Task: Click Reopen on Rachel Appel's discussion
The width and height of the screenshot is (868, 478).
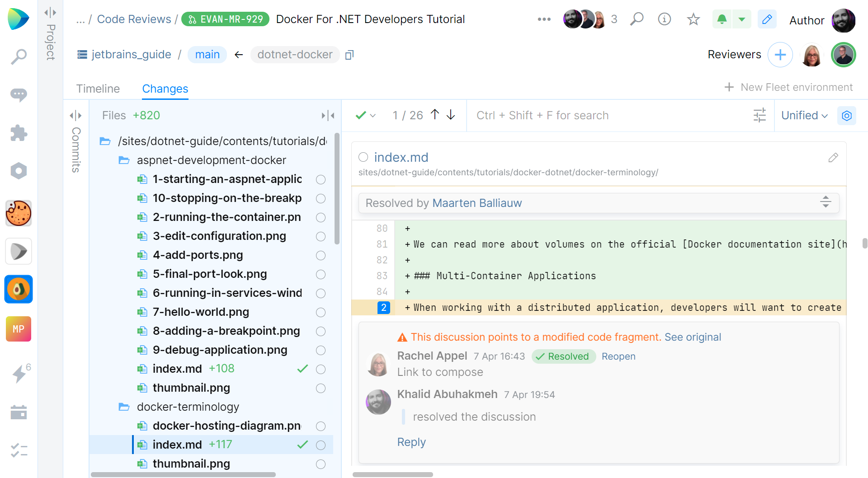Action: pyautogui.click(x=618, y=356)
